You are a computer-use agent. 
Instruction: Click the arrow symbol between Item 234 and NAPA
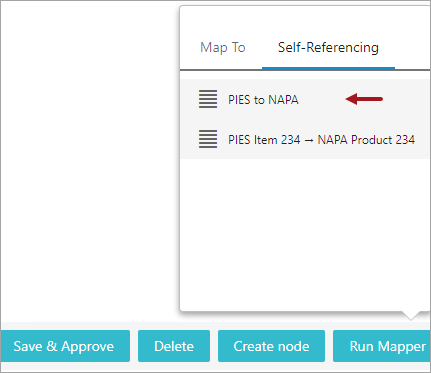click(x=309, y=140)
